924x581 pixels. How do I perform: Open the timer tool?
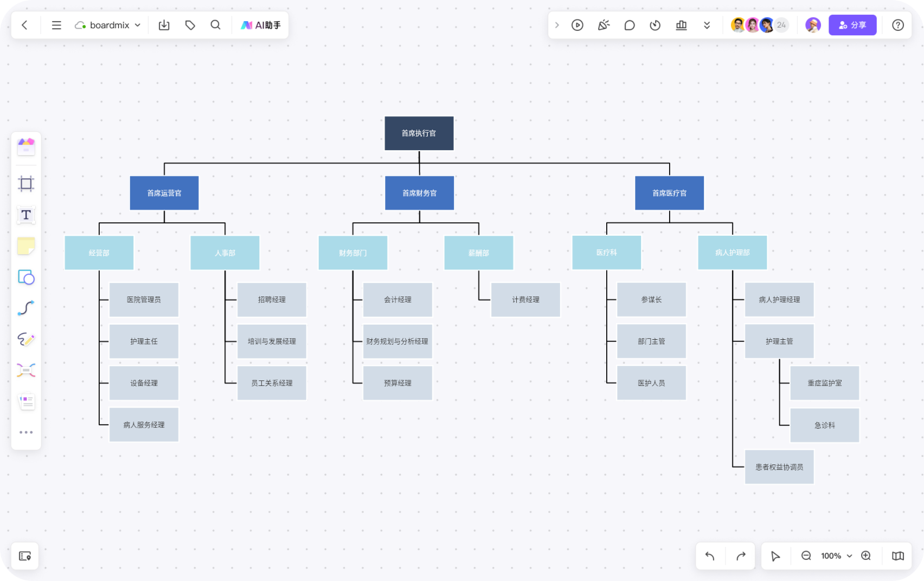655,25
